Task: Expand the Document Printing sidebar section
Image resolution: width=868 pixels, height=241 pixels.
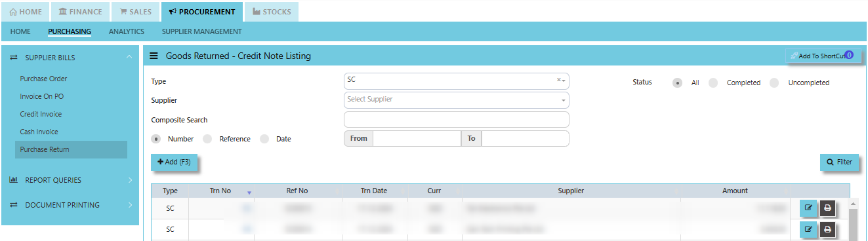Action: [x=70, y=205]
